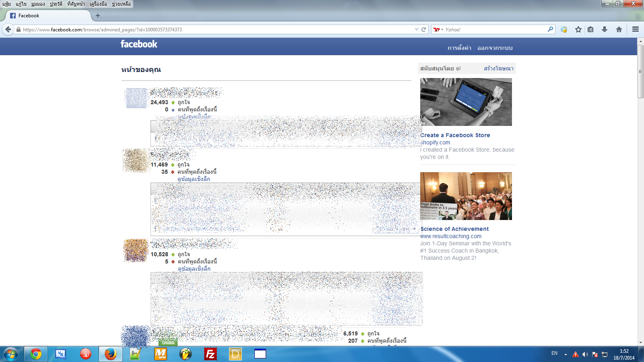Click the padlock site identity icon
644x362 pixels.
pos(19,29)
